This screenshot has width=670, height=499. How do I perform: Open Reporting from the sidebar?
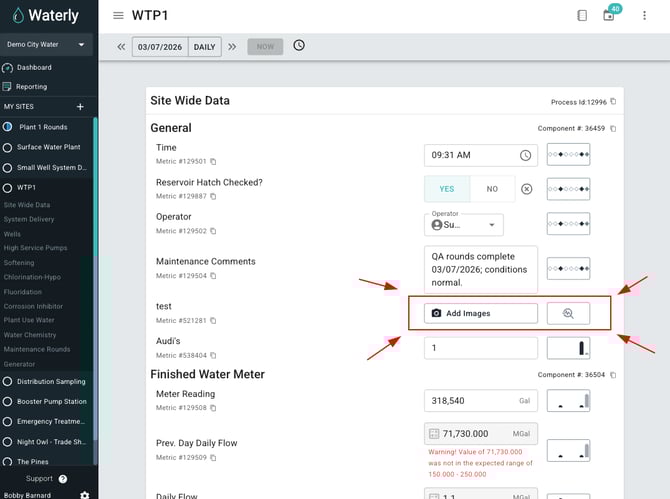tap(31, 87)
